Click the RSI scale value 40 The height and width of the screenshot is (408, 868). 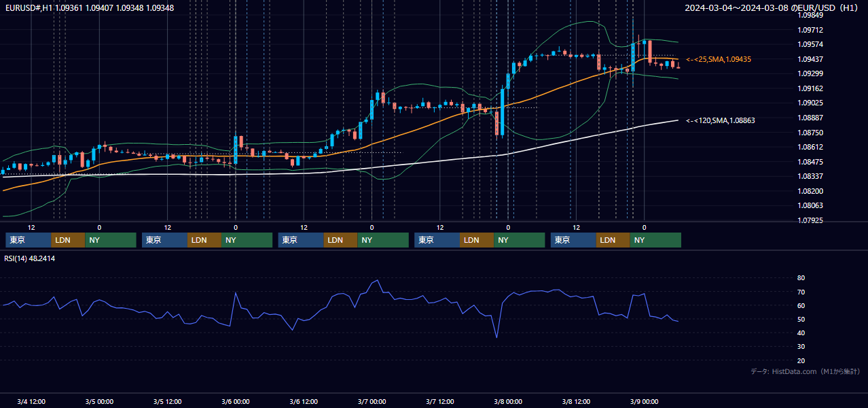(801, 333)
